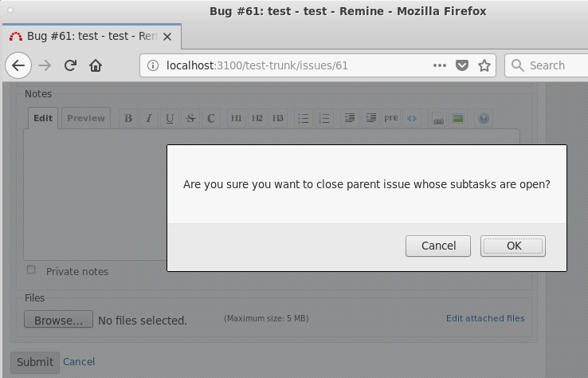Tick the Private notes checkbox
The width and height of the screenshot is (588, 378).
[x=31, y=270]
